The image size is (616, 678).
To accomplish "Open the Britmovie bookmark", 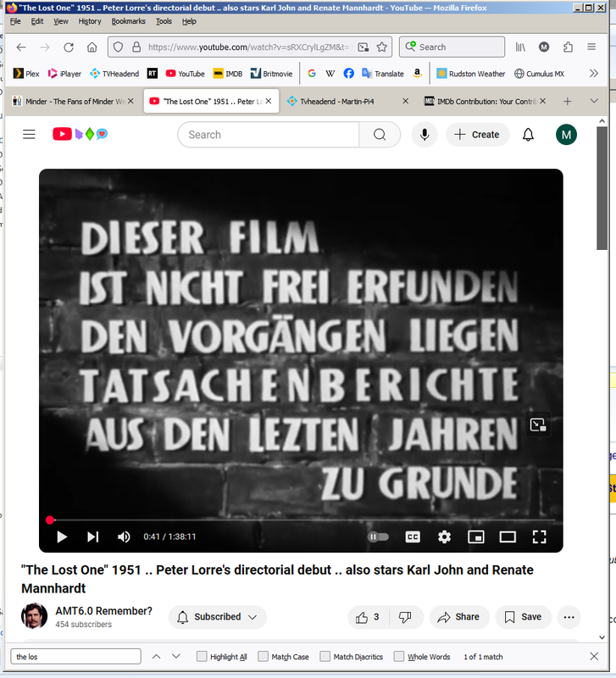I will tap(271, 74).
